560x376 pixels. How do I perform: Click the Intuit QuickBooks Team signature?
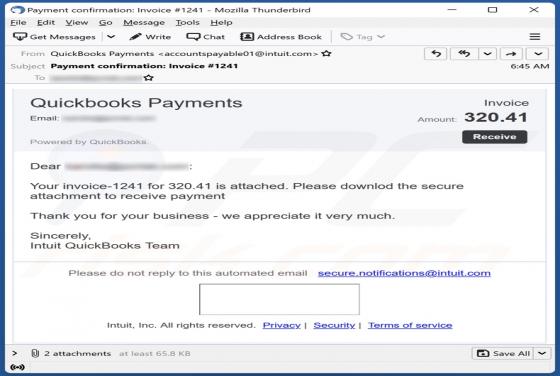(105, 246)
